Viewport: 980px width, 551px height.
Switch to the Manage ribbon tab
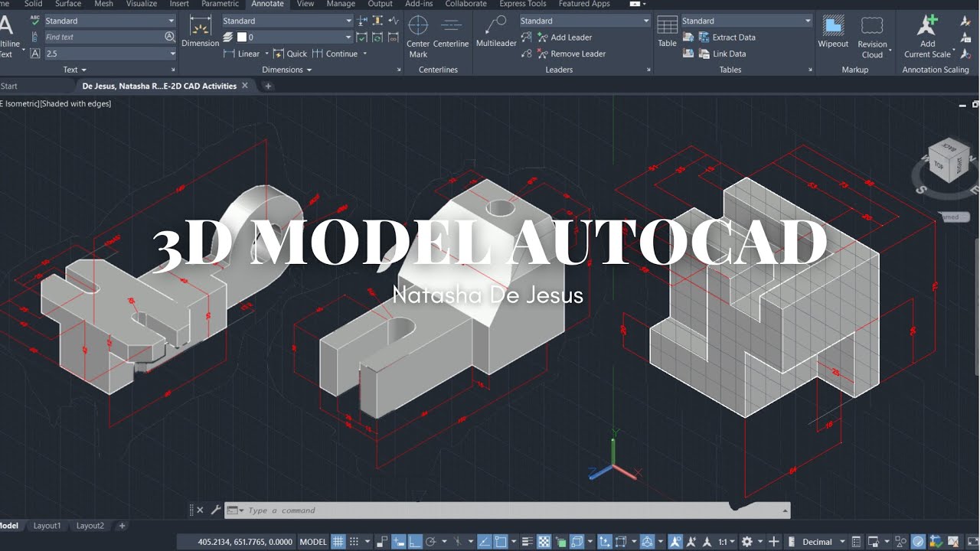coord(341,4)
